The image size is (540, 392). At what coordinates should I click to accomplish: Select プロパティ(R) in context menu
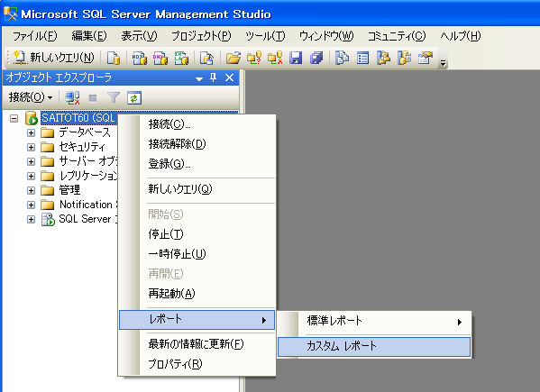tap(197, 364)
